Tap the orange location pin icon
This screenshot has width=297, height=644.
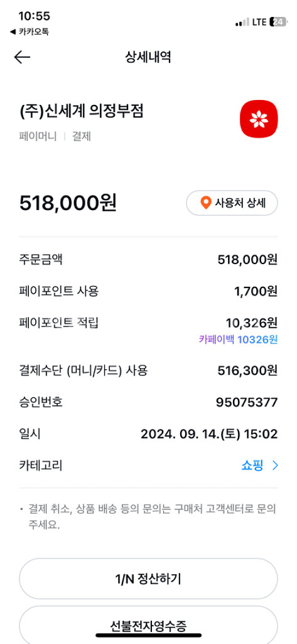point(205,203)
